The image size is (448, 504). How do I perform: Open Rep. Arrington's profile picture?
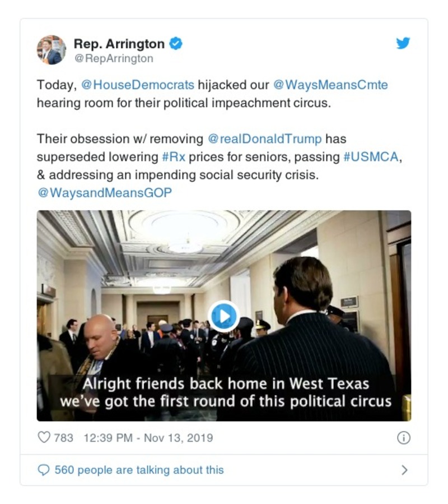click(52, 50)
